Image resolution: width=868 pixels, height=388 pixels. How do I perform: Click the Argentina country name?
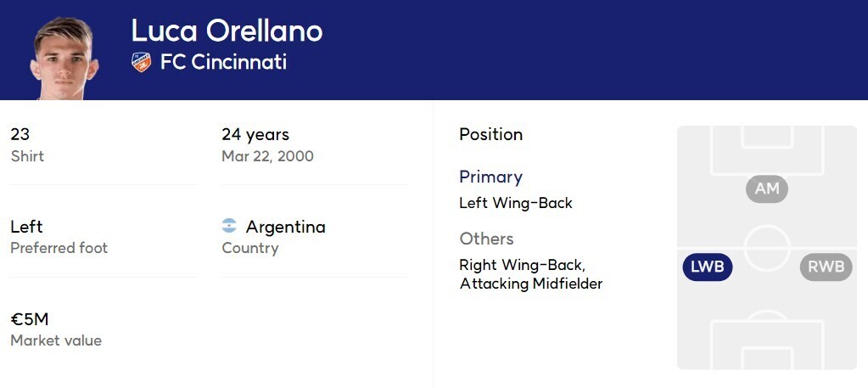(285, 227)
